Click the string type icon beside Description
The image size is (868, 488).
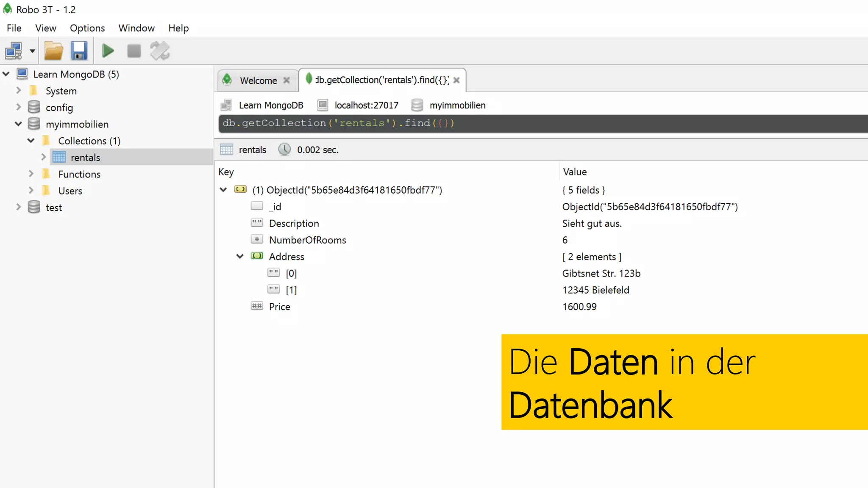point(257,222)
